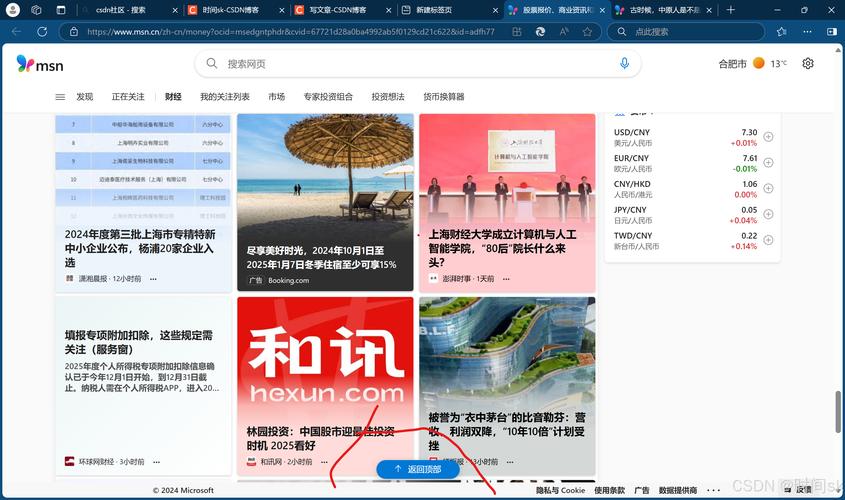Open 我的关注列表 navigation item

pyautogui.click(x=225, y=97)
